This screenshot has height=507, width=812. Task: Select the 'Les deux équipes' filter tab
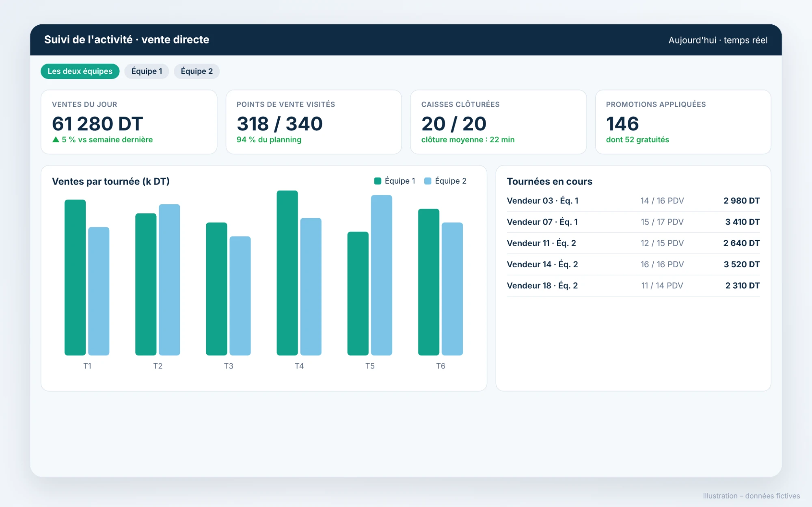[80, 71]
